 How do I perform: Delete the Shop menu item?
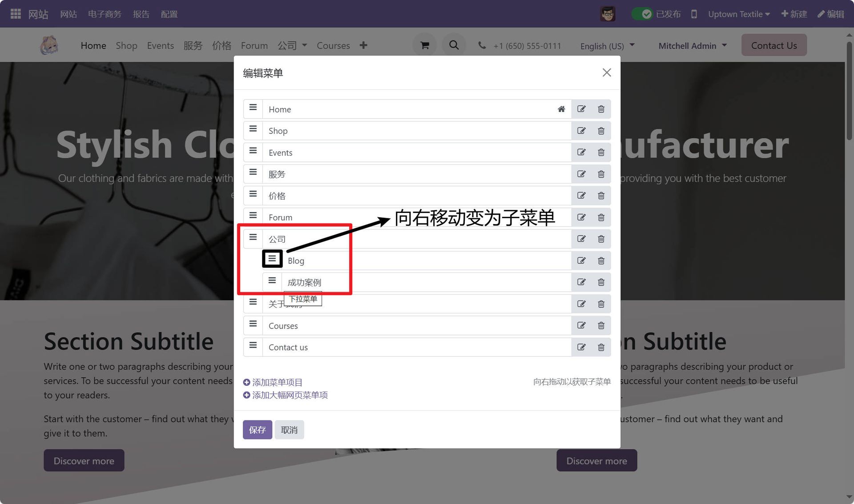click(x=601, y=131)
